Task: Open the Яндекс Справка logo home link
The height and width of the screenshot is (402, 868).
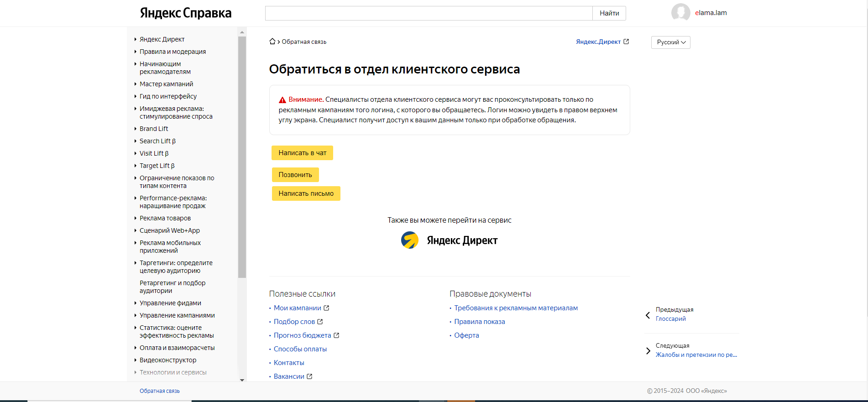Action: tap(186, 13)
